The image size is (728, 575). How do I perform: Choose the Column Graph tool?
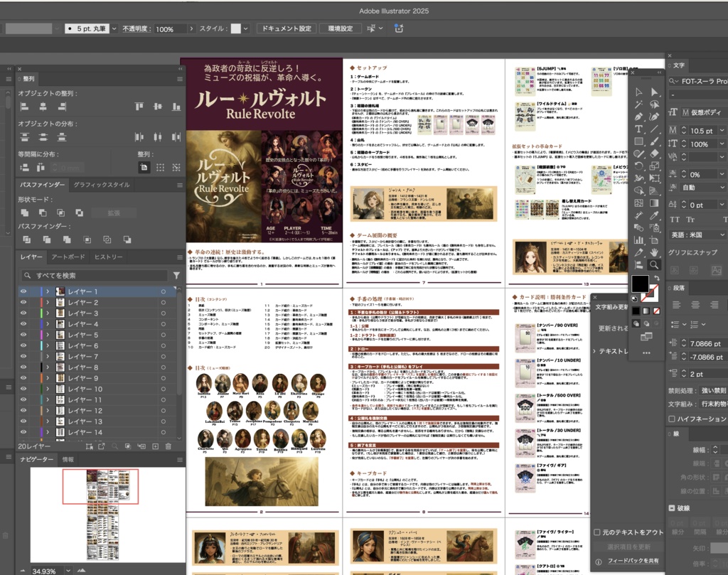point(639,240)
